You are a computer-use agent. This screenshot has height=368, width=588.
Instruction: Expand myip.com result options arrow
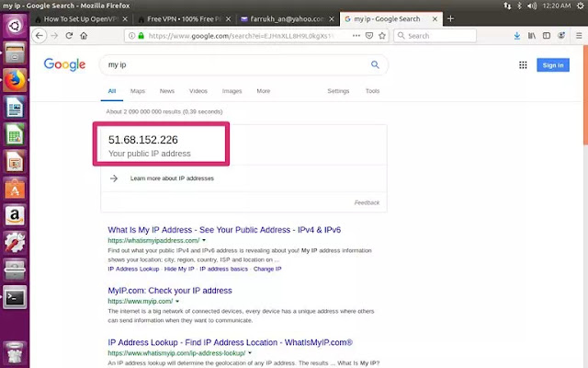(177, 301)
